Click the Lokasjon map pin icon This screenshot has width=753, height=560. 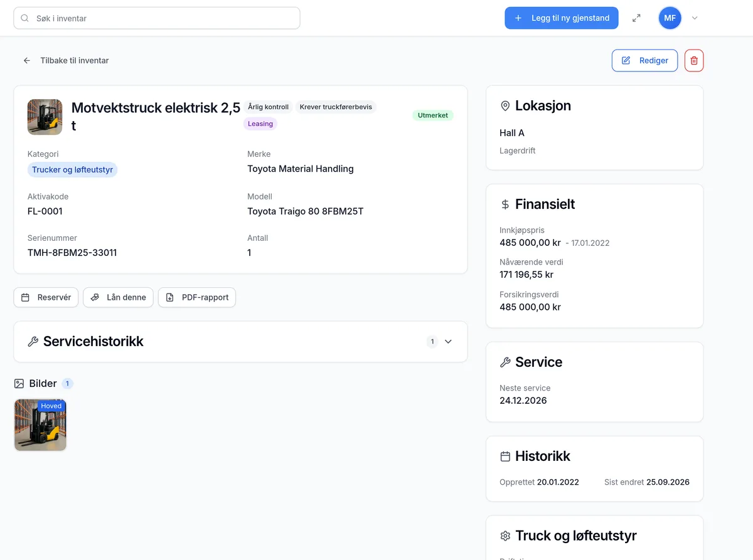[505, 106]
